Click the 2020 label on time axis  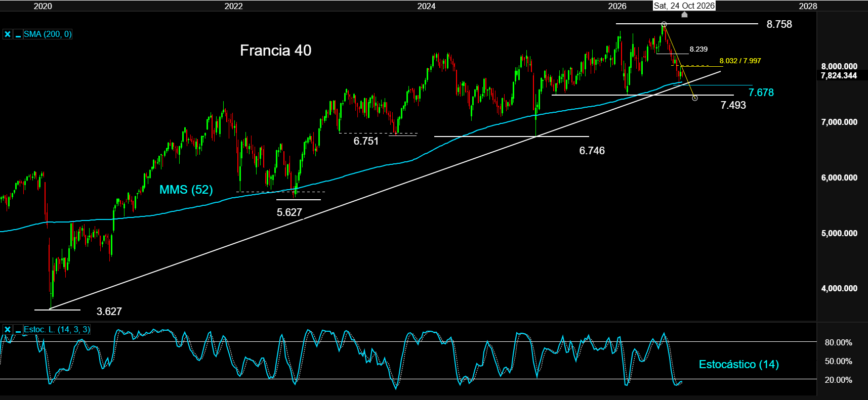(43, 6)
